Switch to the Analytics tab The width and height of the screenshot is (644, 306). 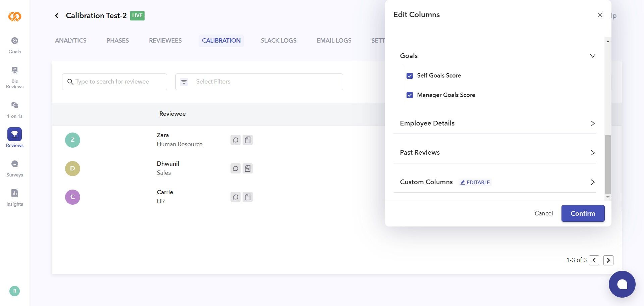point(70,41)
